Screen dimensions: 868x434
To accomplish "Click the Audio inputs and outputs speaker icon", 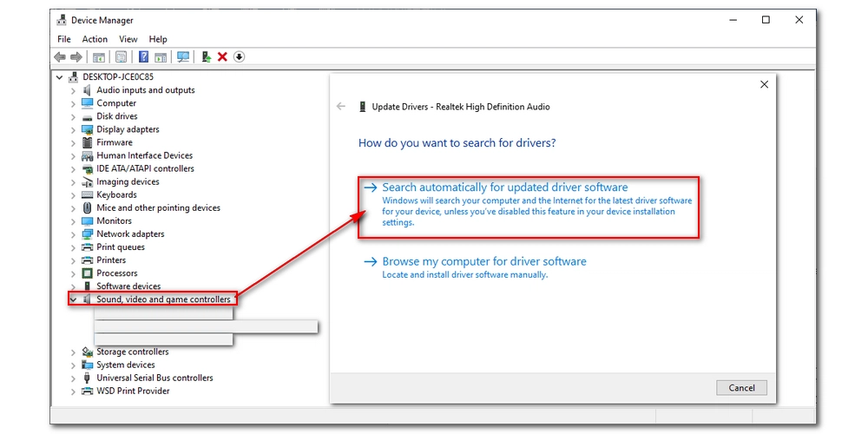I will click(87, 89).
